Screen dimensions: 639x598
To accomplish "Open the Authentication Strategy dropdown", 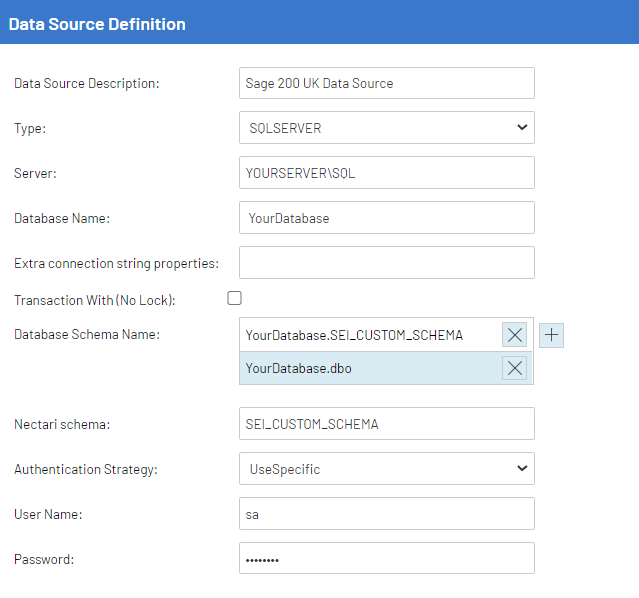I will point(387,468).
